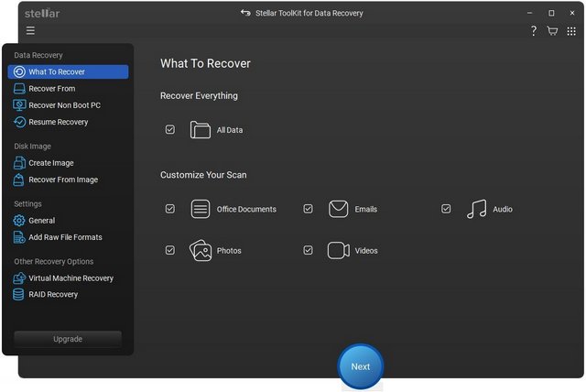The width and height of the screenshot is (586, 392).
Task: Click the Resume Recovery icon
Action: tap(19, 122)
